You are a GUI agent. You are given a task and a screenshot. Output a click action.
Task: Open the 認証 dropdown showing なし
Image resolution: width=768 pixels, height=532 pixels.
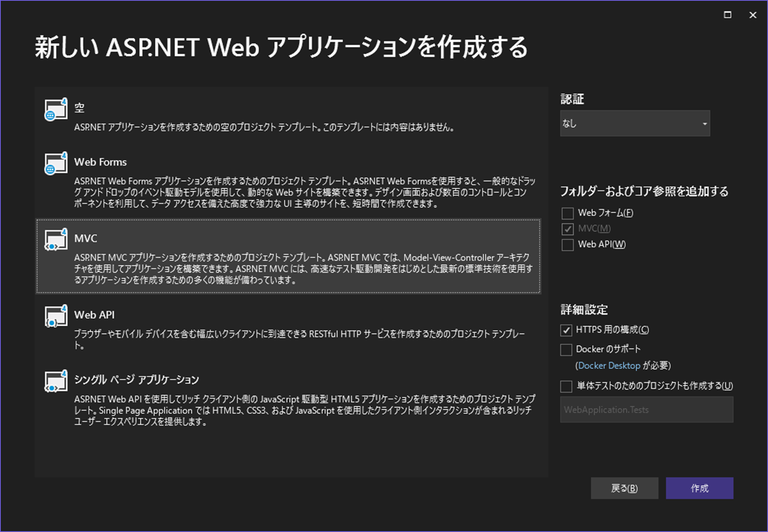[635, 123]
